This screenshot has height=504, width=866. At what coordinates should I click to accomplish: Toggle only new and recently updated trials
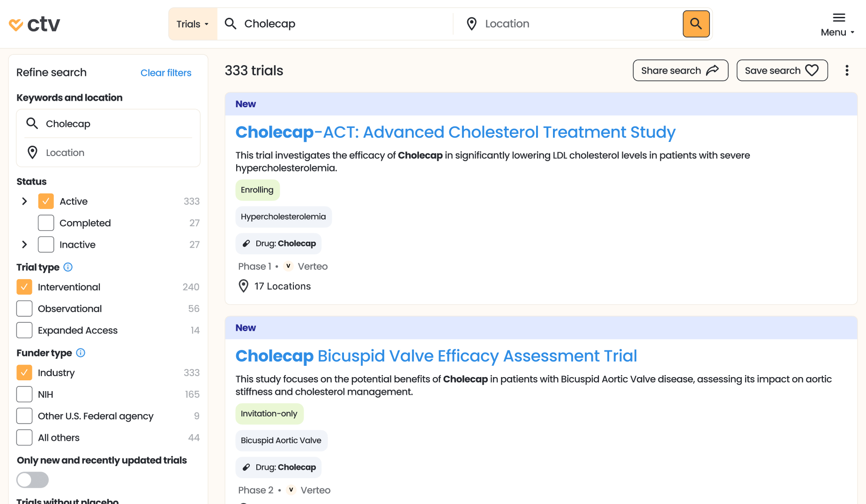tap(32, 480)
